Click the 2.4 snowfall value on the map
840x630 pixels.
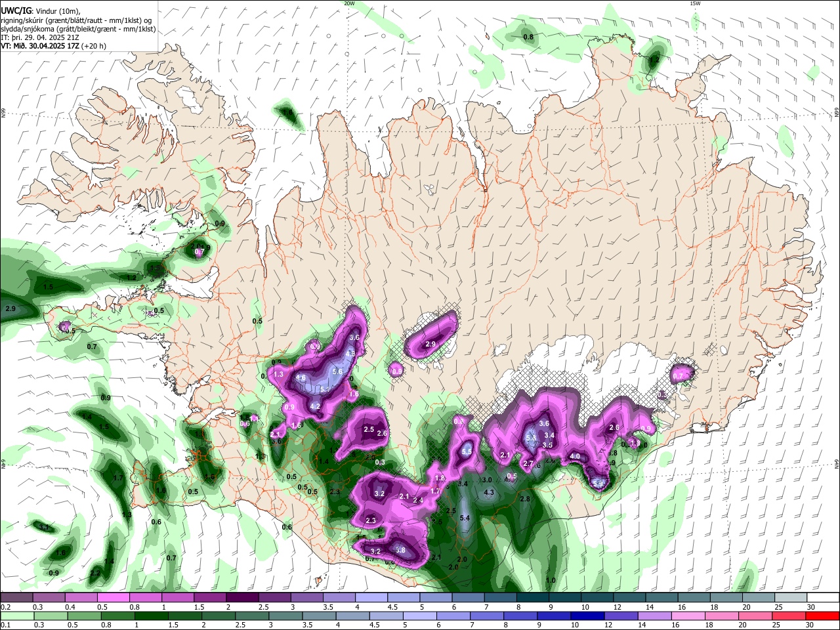(x=418, y=501)
